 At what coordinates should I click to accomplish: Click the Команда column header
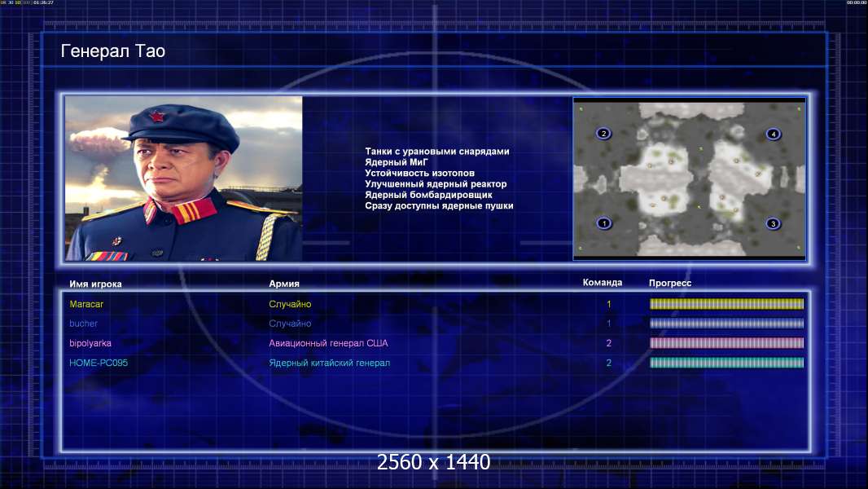click(x=603, y=283)
